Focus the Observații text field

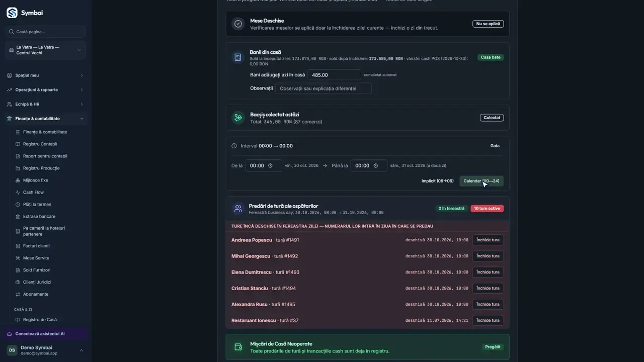click(324, 88)
